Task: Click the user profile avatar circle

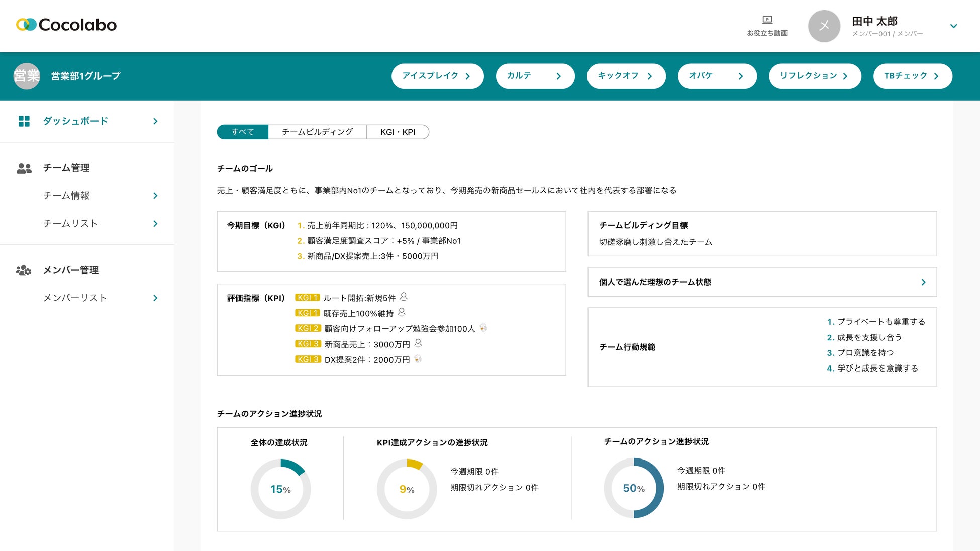Action: 824,26
